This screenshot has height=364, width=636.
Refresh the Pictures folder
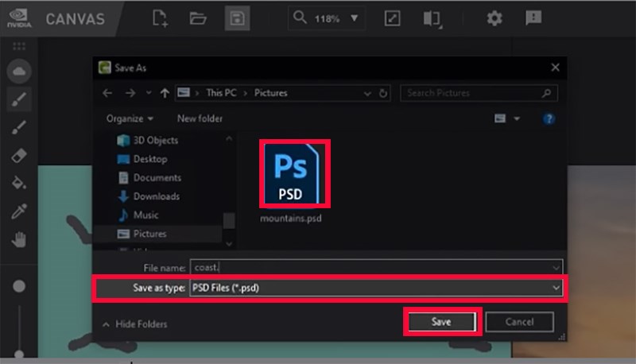coord(383,93)
